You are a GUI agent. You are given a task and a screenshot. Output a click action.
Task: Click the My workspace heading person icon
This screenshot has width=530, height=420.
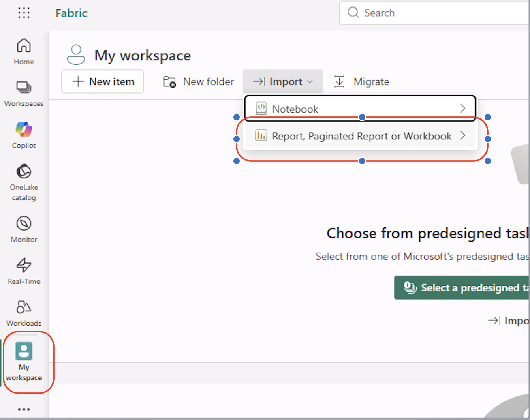click(76, 55)
